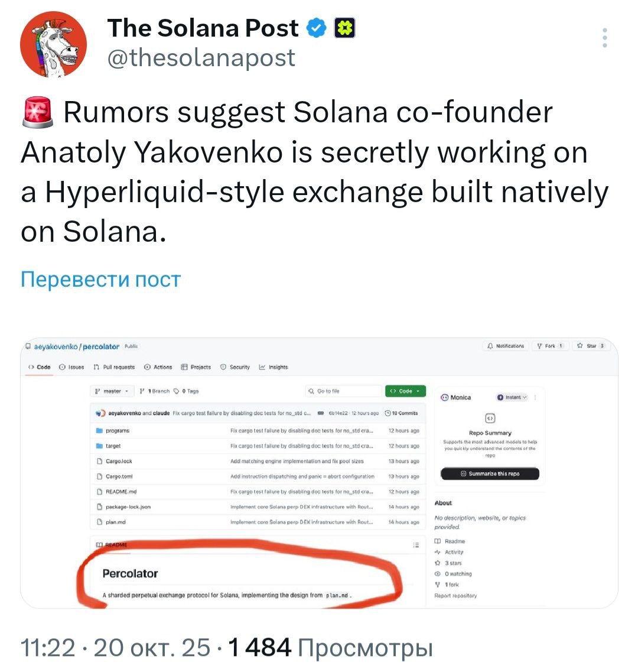
Task: Open the README outline list icon
Action: [x=416, y=545]
